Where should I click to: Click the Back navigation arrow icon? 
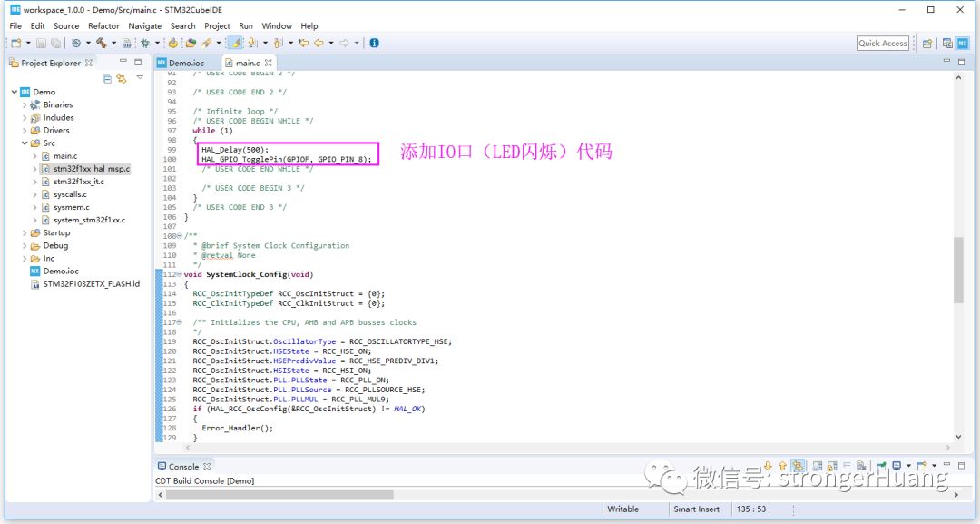pos(318,44)
